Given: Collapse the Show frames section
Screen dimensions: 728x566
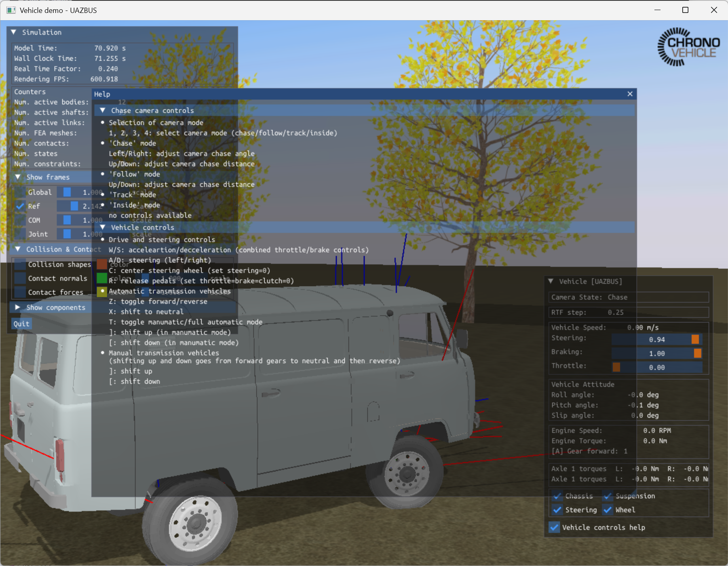Looking at the screenshot, I should 18,177.
